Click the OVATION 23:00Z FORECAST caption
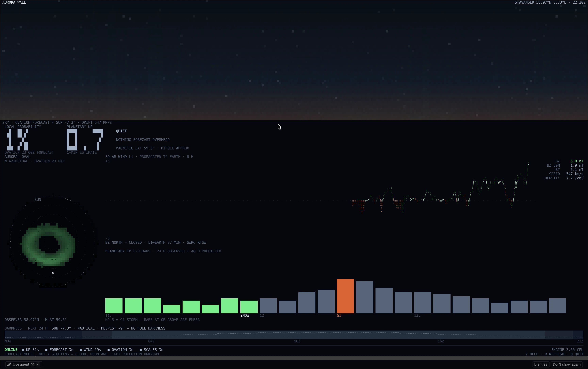 (29, 153)
